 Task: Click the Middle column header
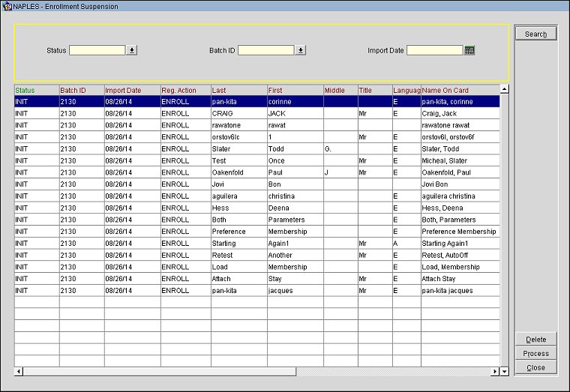click(340, 90)
